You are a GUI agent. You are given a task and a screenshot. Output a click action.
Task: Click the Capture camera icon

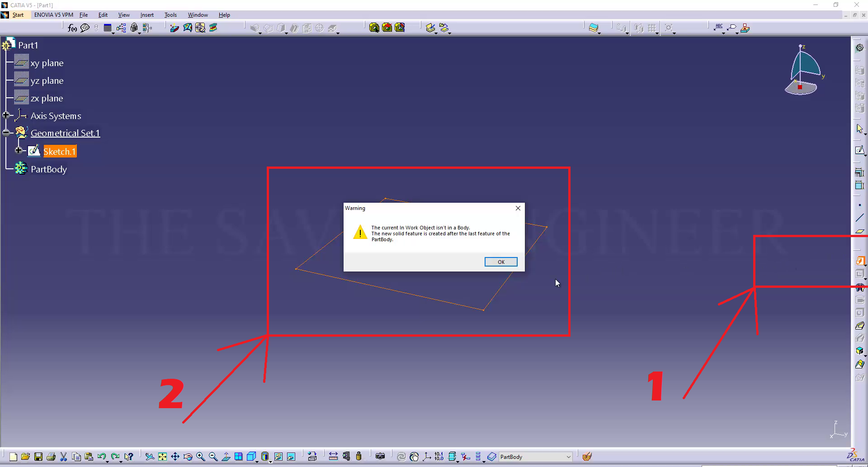tap(380, 456)
